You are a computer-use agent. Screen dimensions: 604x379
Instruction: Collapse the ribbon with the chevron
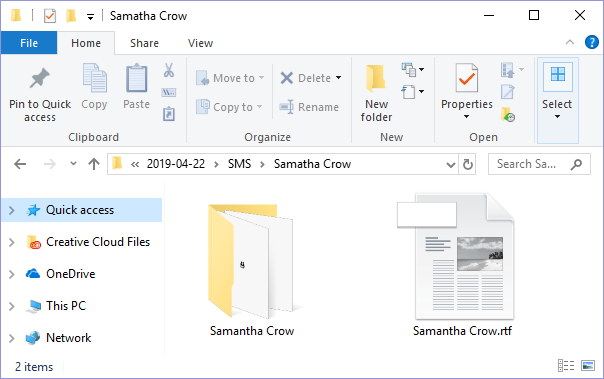(x=570, y=42)
